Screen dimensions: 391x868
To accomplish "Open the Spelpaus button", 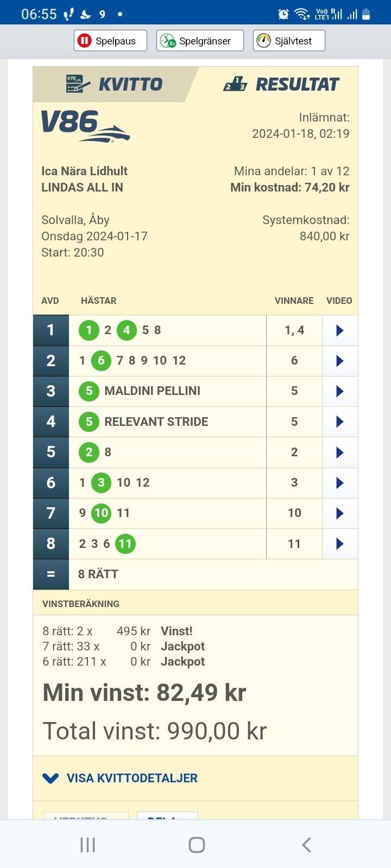I will [110, 41].
